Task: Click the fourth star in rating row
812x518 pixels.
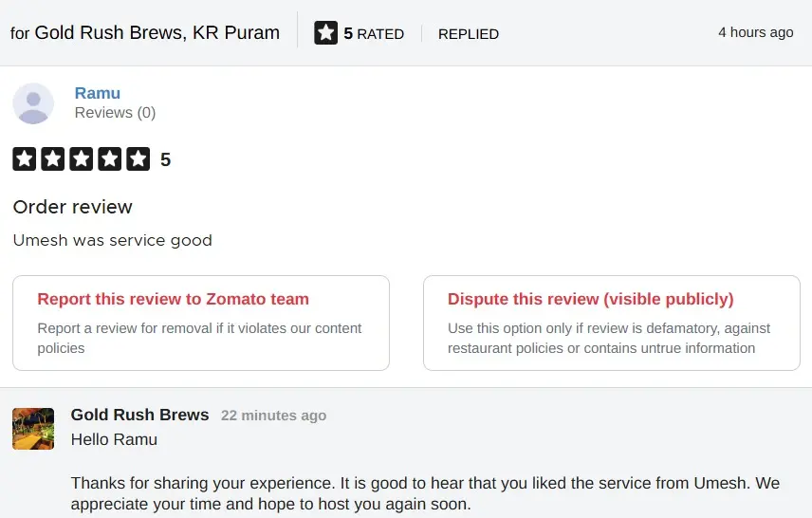Action: [x=110, y=159]
